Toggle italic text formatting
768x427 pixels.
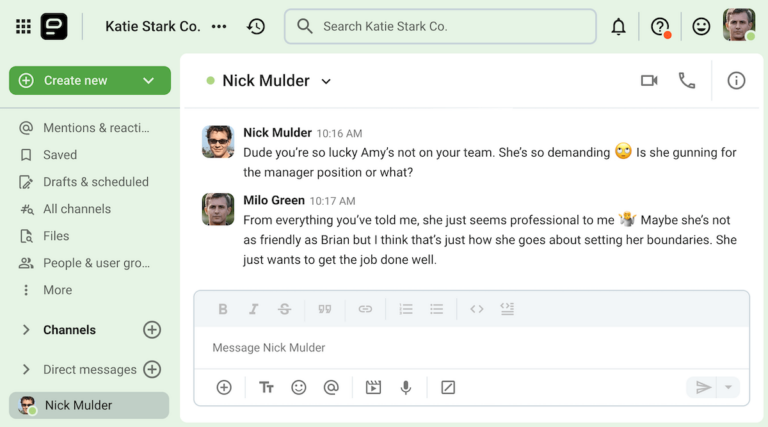click(x=254, y=309)
